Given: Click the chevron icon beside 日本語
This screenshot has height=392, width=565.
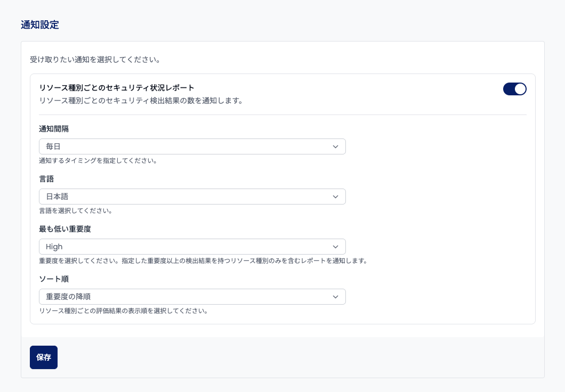Looking at the screenshot, I should pos(336,197).
